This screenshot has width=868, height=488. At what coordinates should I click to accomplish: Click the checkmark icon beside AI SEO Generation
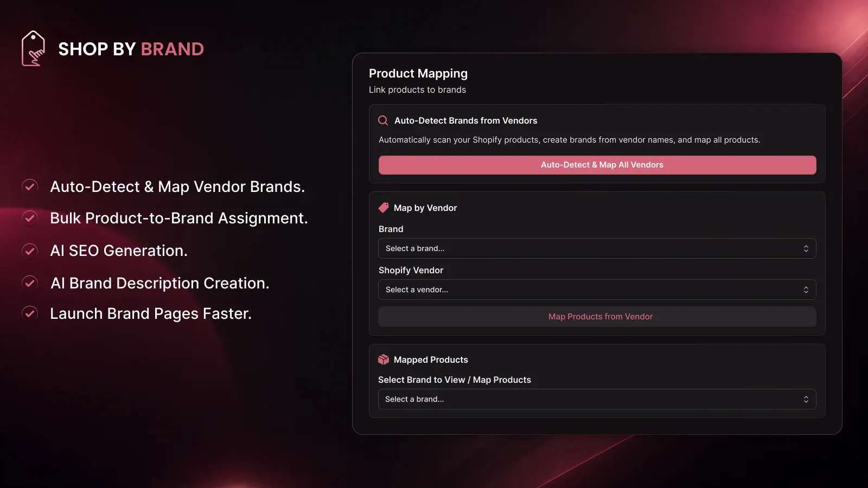pyautogui.click(x=30, y=251)
